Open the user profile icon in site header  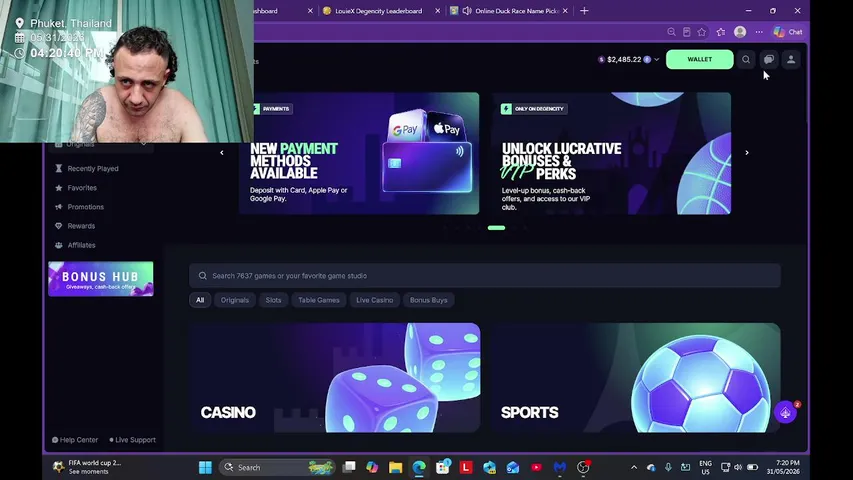point(791,59)
